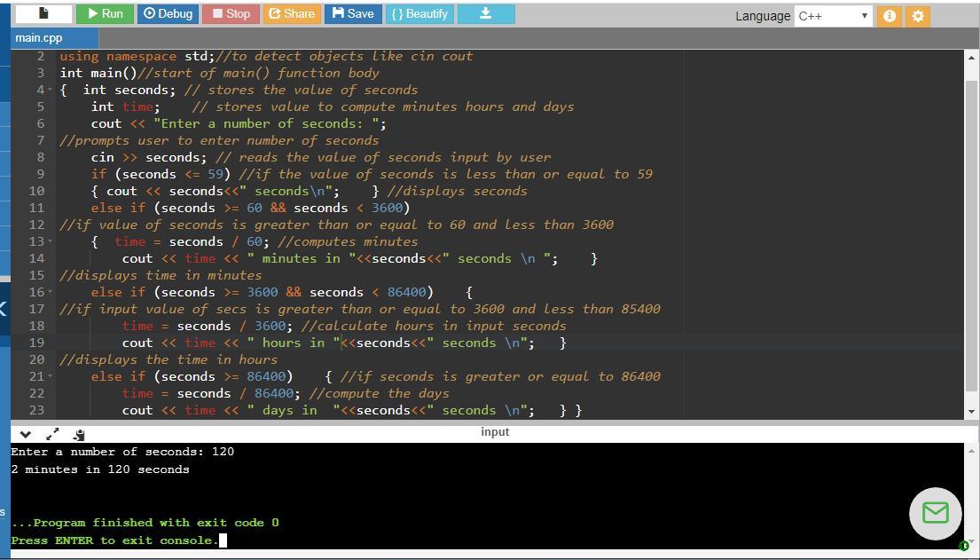Click the new file icon button
The height and width of the screenshot is (560, 980).
coord(43,14)
